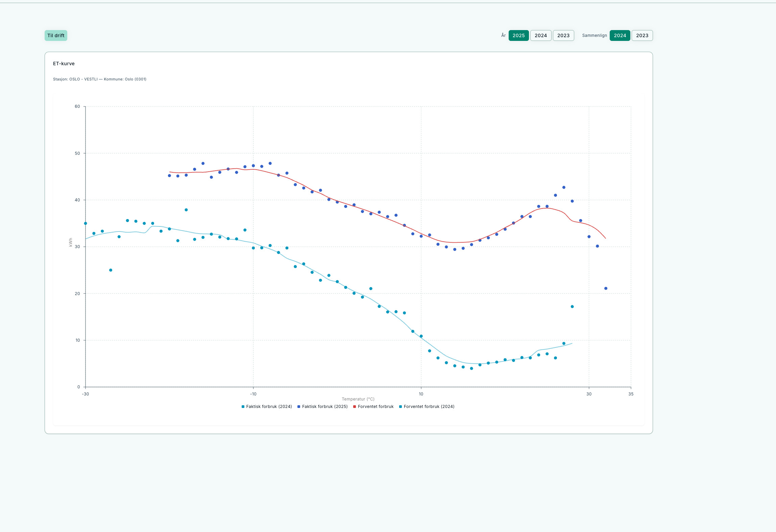This screenshot has height=532, width=776.
Task: Hide the Forventet forbruk (2024) series via legend text
Action: (429, 407)
